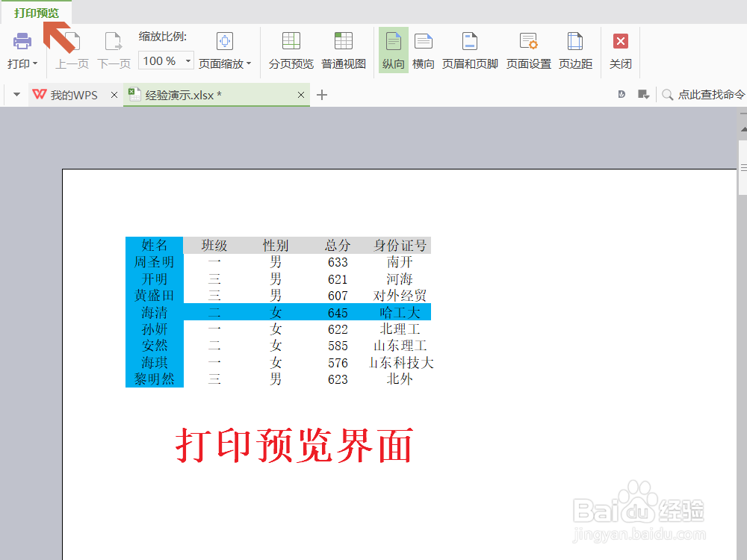Image resolution: width=747 pixels, height=560 pixels.
Task: Click the message/feedback icon near the search box
Action: [644, 94]
